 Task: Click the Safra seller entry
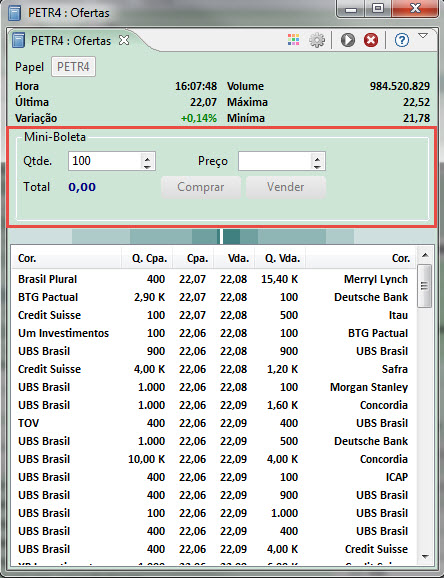[x=395, y=369]
